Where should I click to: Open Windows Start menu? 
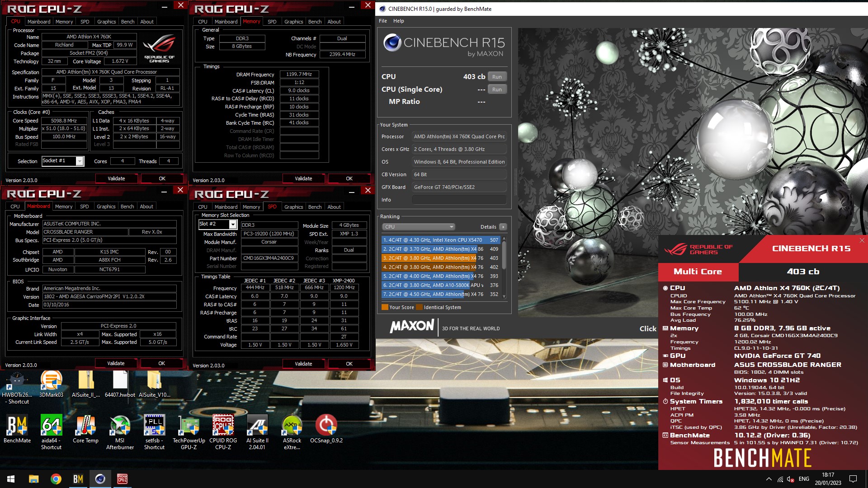11,479
